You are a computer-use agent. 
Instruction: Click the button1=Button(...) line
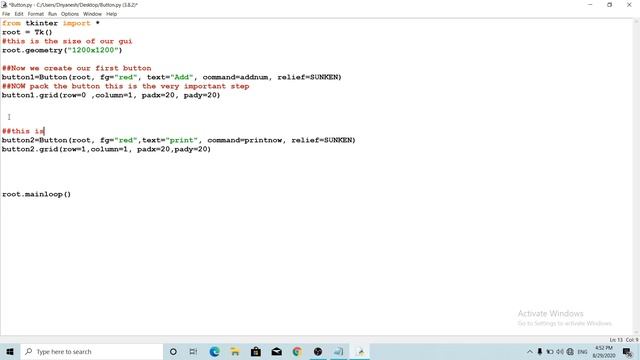click(171, 77)
